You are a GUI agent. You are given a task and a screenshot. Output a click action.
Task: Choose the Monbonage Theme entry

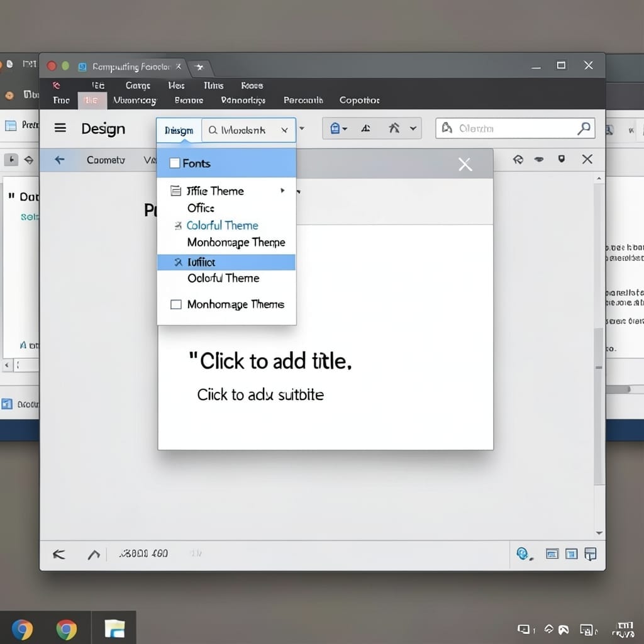pos(236,242)
